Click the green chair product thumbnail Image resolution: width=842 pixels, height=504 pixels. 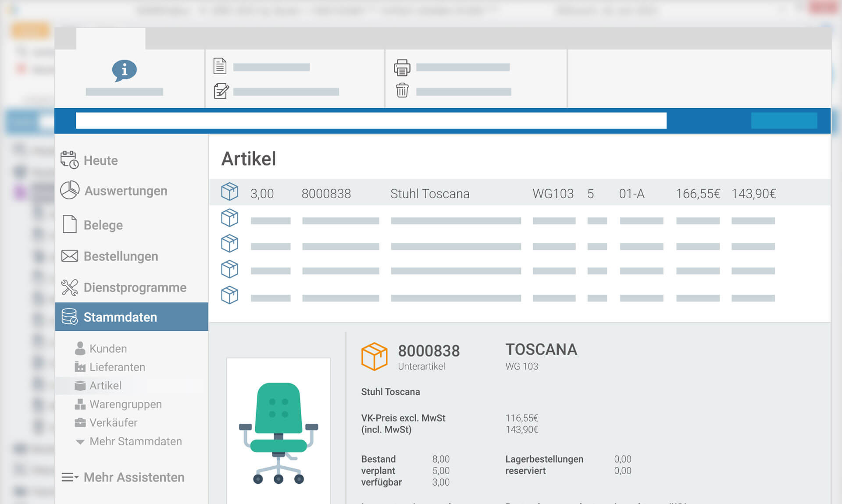click(278, 432)
